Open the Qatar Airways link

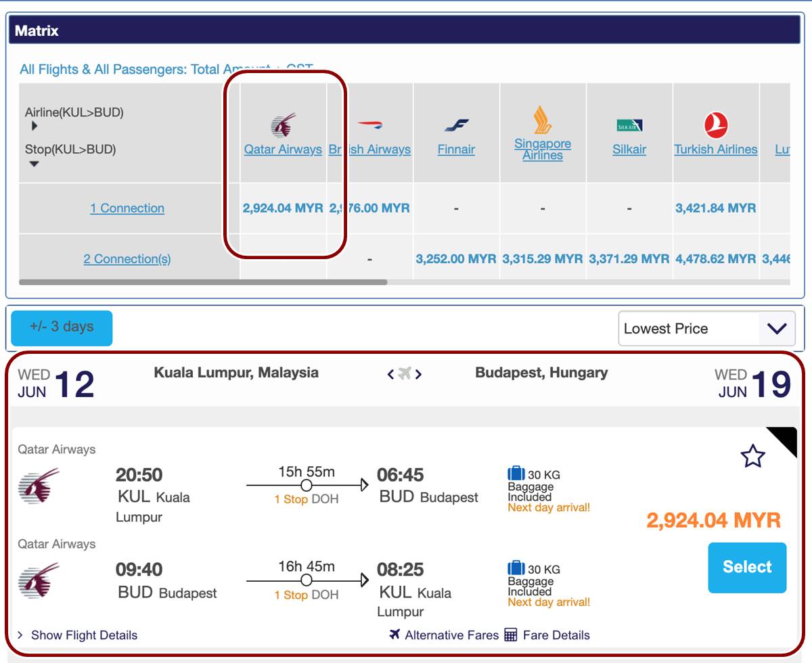283,150
